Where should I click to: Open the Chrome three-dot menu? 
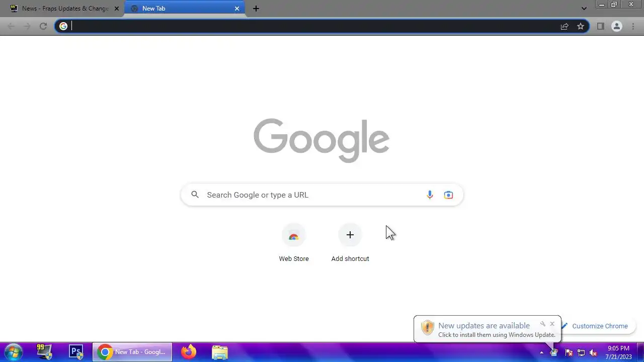pyautogui.click(x=633, y=26)
